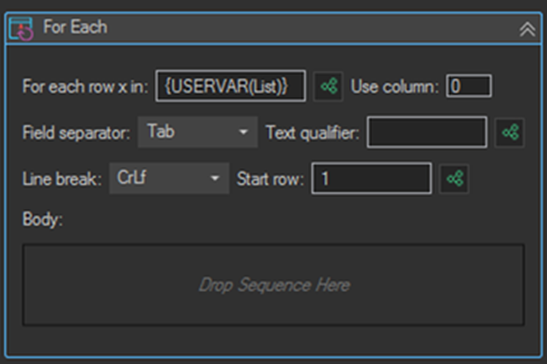The image size is (547, 364).
Task: Click the For Each title text
Action: click(75, 27)
